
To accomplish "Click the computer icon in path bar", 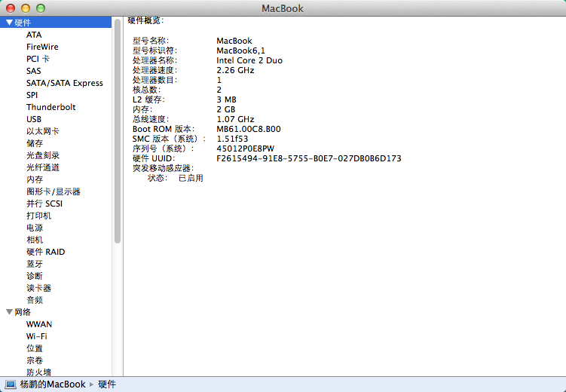I will [11, 384].
